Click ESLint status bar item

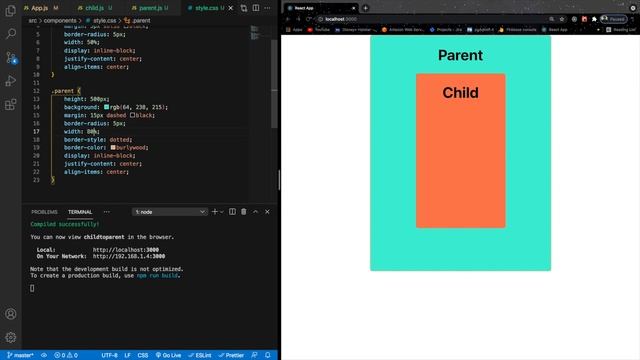coord(200,355)
